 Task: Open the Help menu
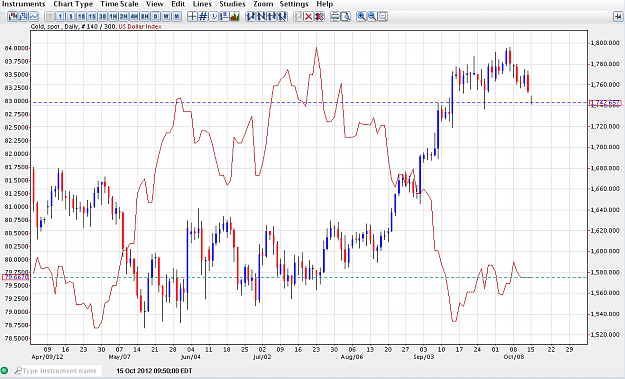coord(324,4)
